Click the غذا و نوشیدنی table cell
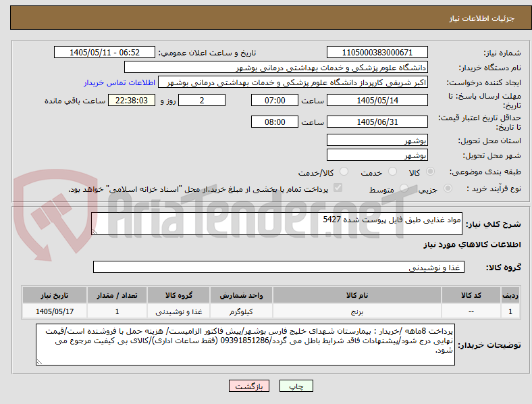532x404 pixels. [179, 311]
